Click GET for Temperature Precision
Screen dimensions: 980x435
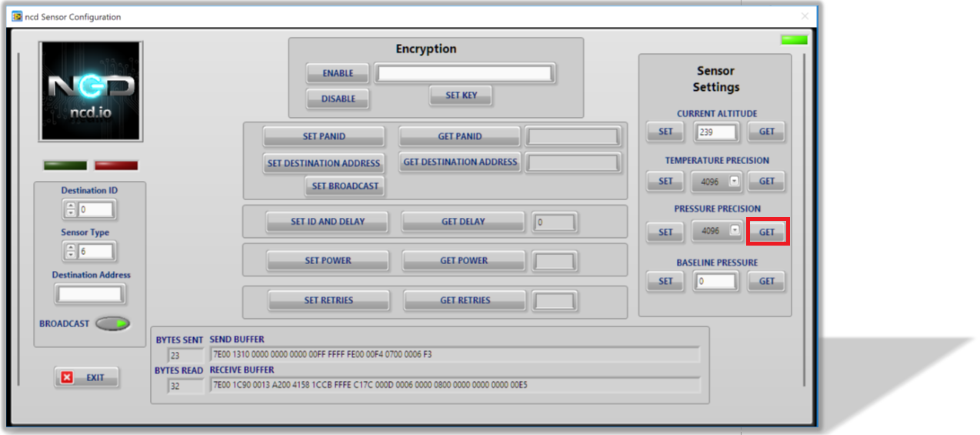(767, 182)
